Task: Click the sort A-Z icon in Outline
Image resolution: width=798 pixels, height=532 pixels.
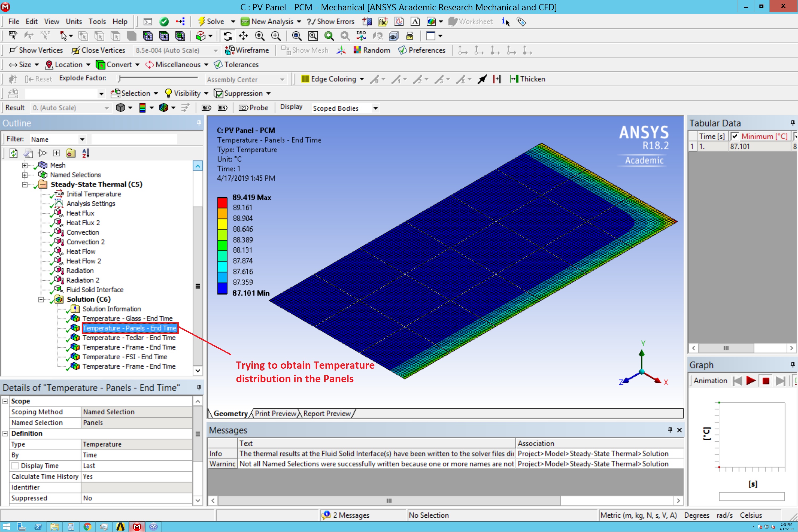Action: (86, 153)
